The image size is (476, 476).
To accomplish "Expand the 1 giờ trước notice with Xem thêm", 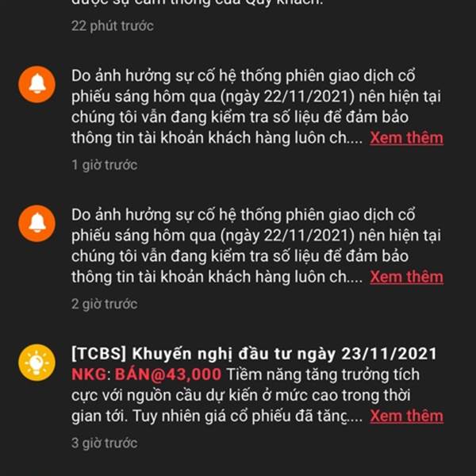I will [406, 138].
